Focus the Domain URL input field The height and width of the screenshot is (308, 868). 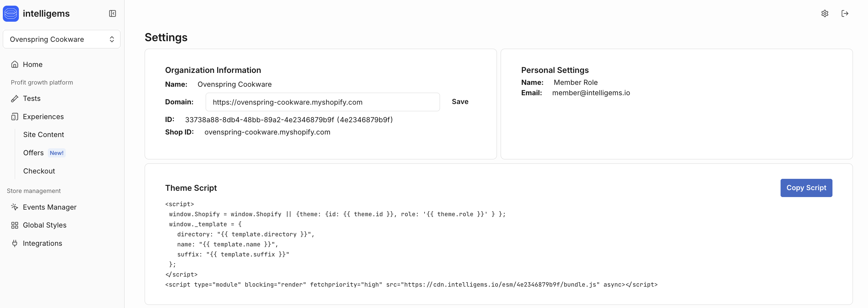coord(322,102)
